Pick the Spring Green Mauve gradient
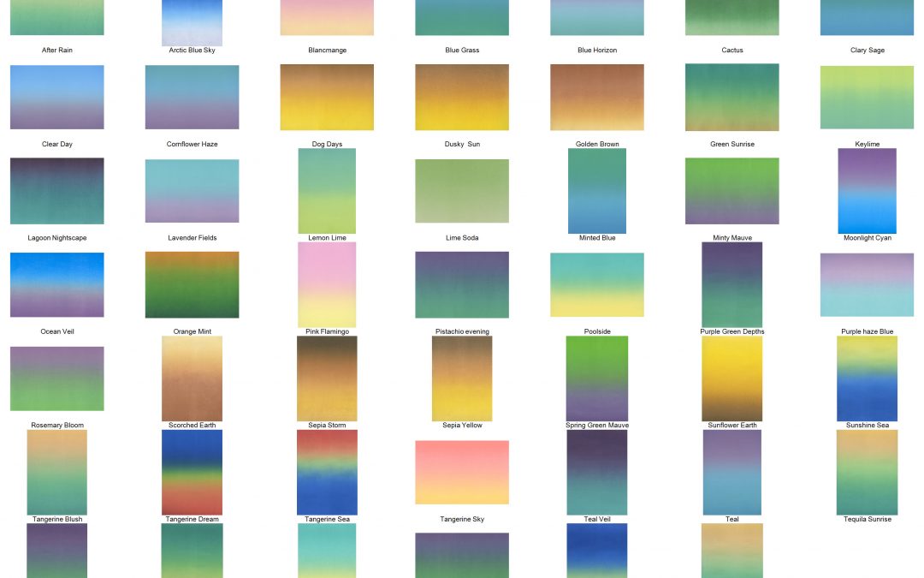Image resolution: width=924 pixels, height=578 pixels. (x=597, y=378)
